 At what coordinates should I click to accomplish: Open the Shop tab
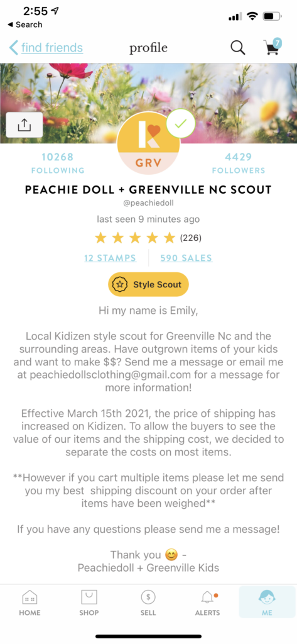89,603
